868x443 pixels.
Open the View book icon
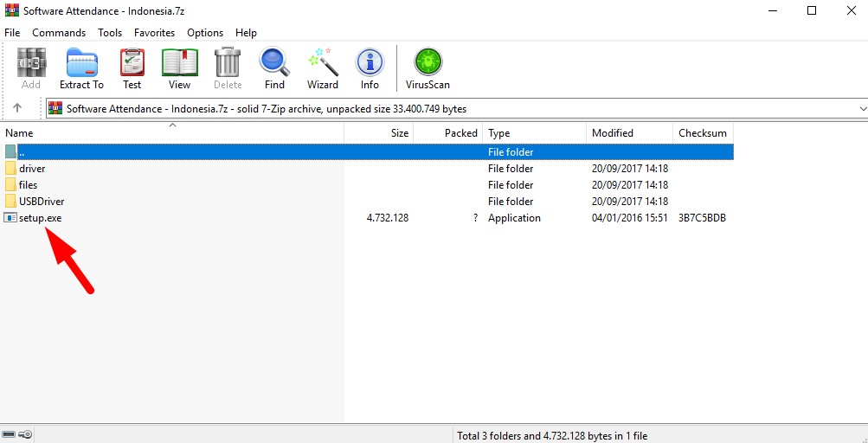pos(179,62)
